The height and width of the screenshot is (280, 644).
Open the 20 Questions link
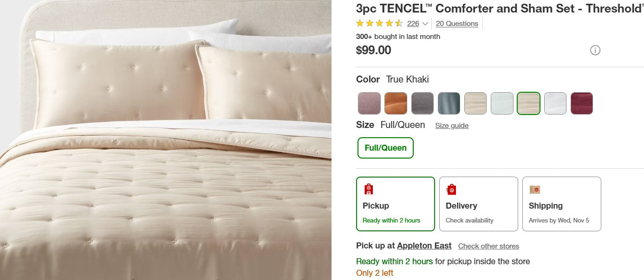456,23
